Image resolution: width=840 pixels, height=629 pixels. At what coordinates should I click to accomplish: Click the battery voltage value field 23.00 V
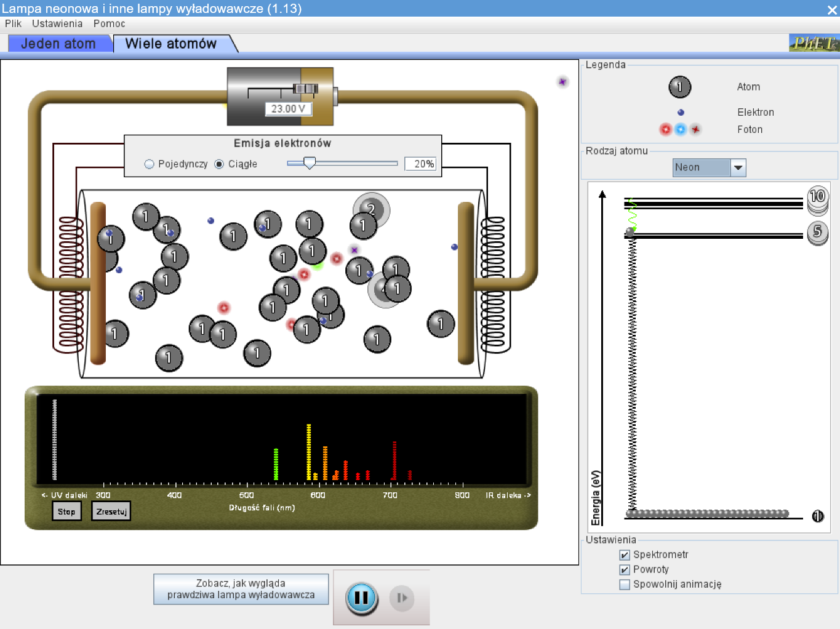coord(288,109)
